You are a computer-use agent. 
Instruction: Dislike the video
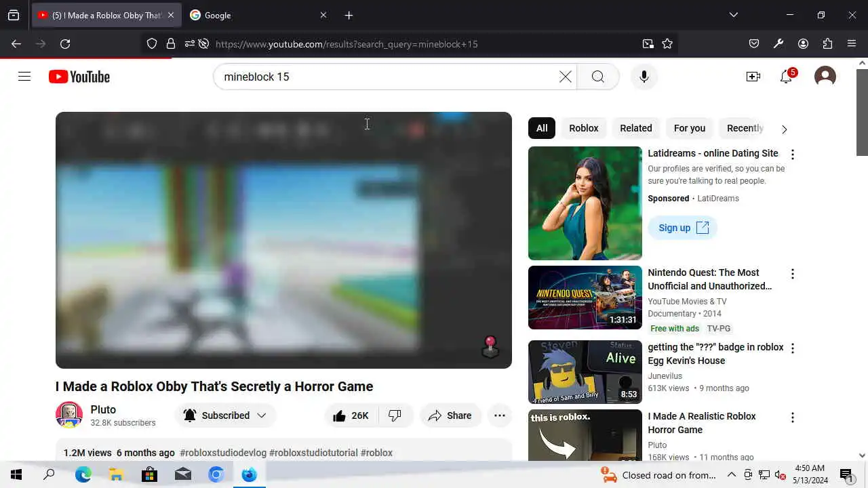click(x=395, y=415)
